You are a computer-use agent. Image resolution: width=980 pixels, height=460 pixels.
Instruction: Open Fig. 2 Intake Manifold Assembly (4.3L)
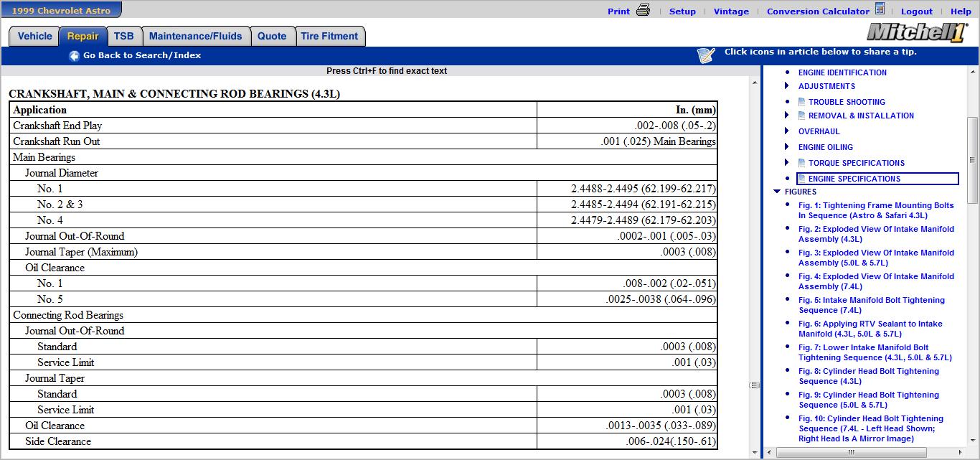[x=876, y=234]
